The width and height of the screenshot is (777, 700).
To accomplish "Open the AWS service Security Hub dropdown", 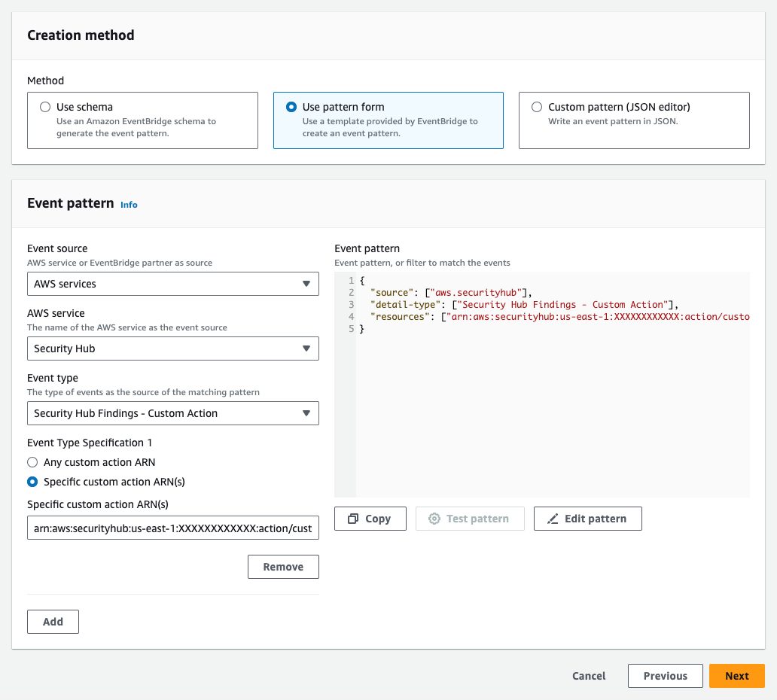I will click(x=173, y=348).
